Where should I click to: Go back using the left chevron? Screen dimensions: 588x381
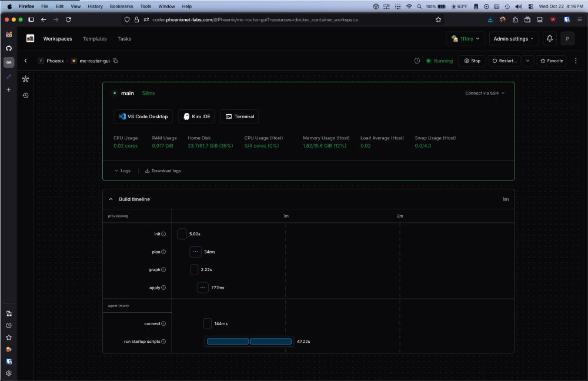click(x=25, y=61)
